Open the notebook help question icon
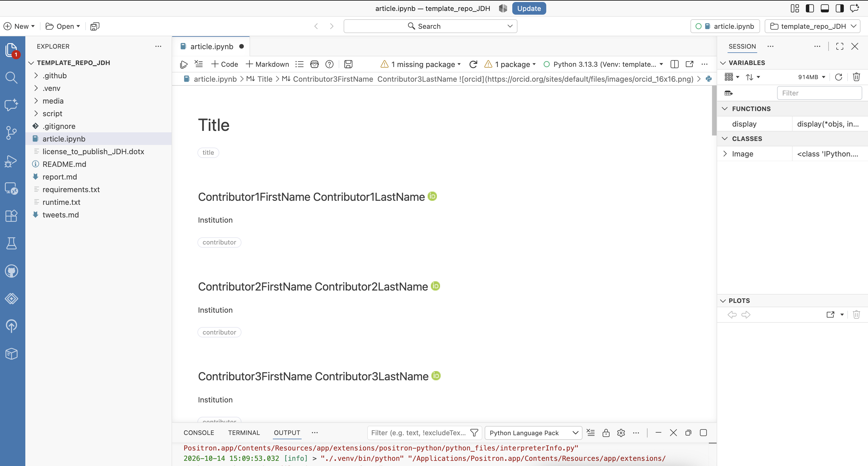 click(x=330, y=64)
